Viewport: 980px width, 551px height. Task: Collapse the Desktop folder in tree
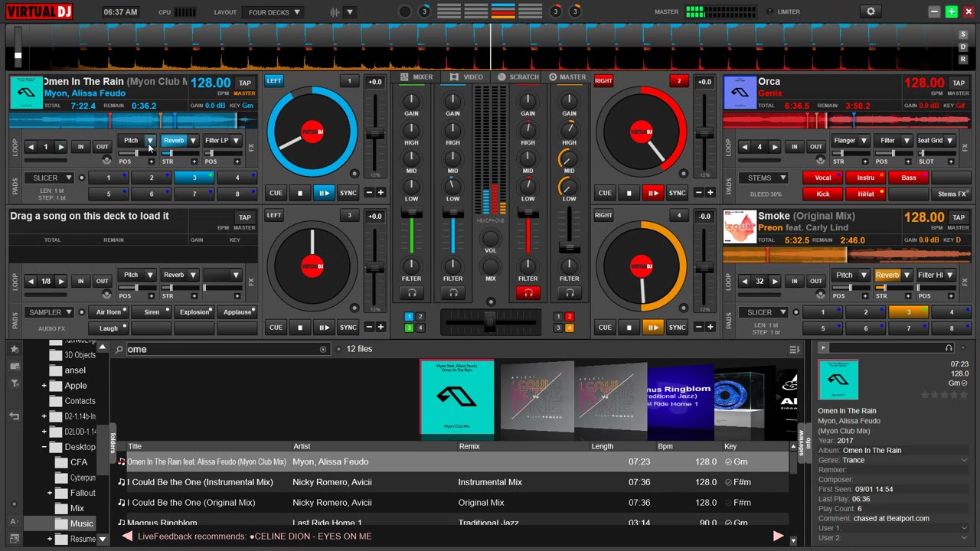pos(44,447)
